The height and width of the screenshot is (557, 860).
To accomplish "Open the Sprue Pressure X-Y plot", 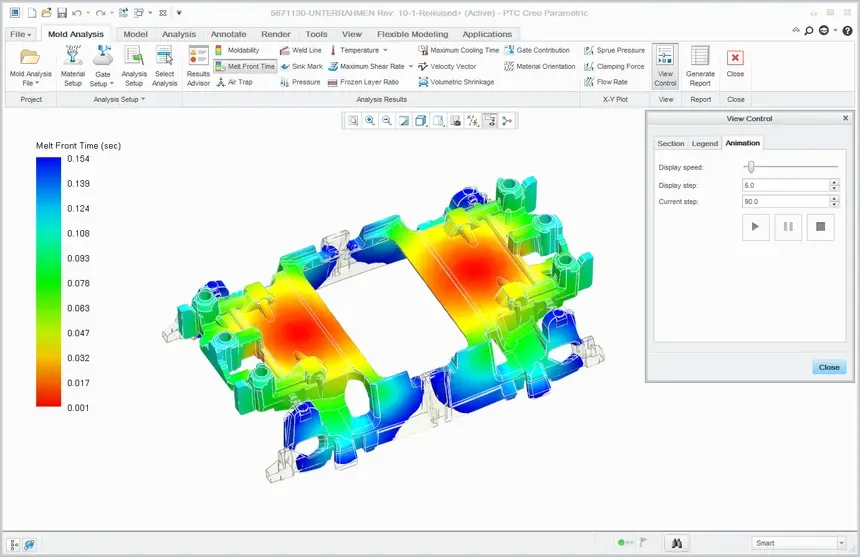I will click(614, 50).
